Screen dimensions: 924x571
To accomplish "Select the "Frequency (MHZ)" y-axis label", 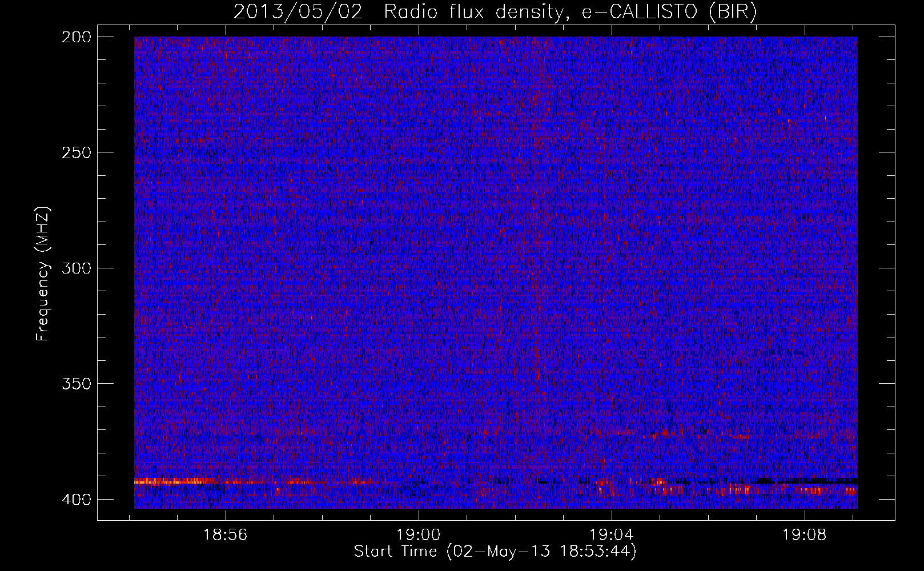I will tap(43, 274).
